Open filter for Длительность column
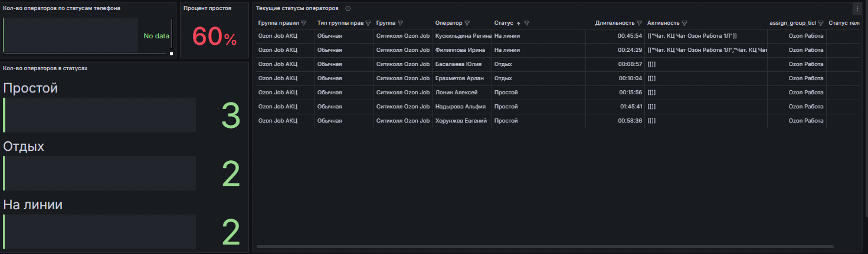Viewport: 868px width, 254px height. click(x=639, y=23)
